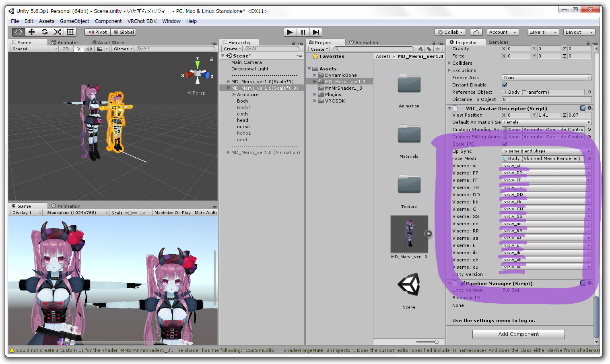Screen dimensions: 610x364
Task: Toggle Distant Disable checkbox
Action: (505, 85)
